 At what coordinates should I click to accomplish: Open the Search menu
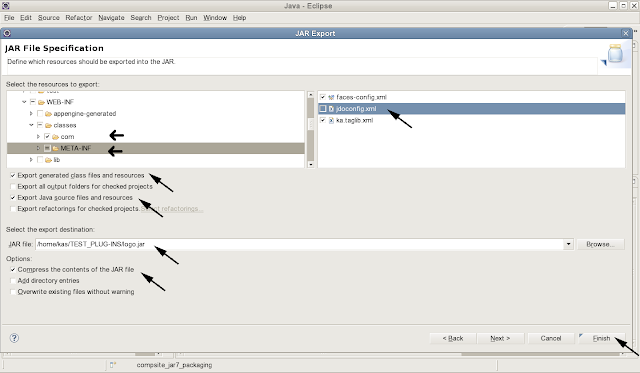tap(141, 18)
